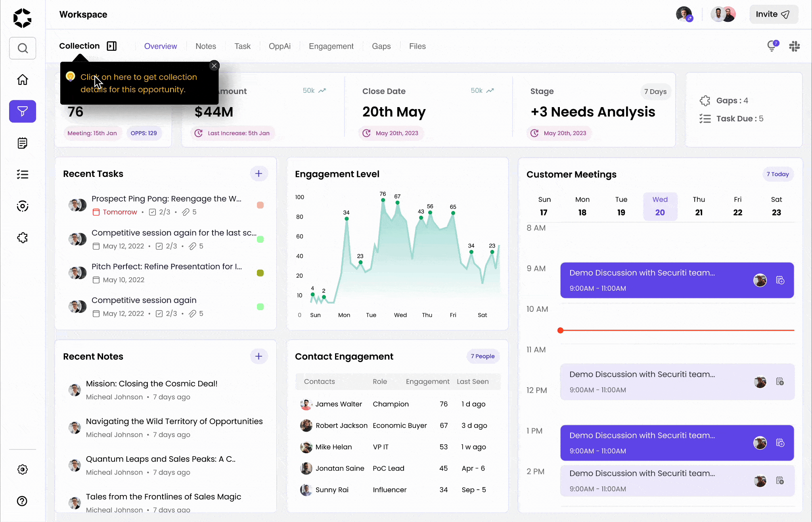Open the Slack integration icon
This screenshot has width=812, height=522.
[x=794, y=46]
